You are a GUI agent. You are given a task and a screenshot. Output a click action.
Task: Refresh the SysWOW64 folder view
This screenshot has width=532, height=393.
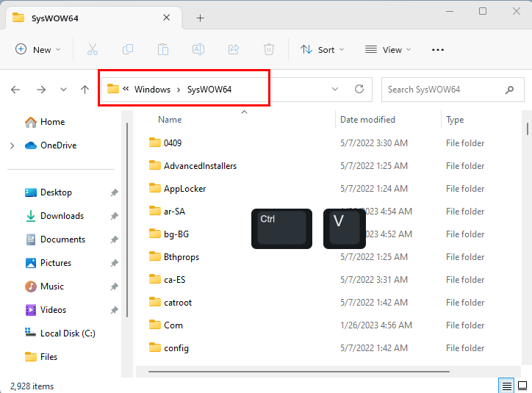[x=359, y=89]
